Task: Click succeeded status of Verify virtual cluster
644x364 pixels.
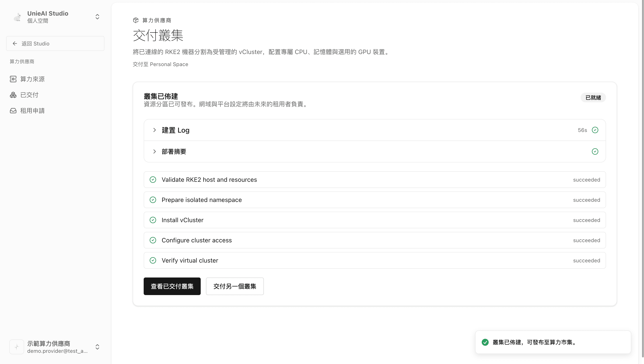Action: [587, 260]
